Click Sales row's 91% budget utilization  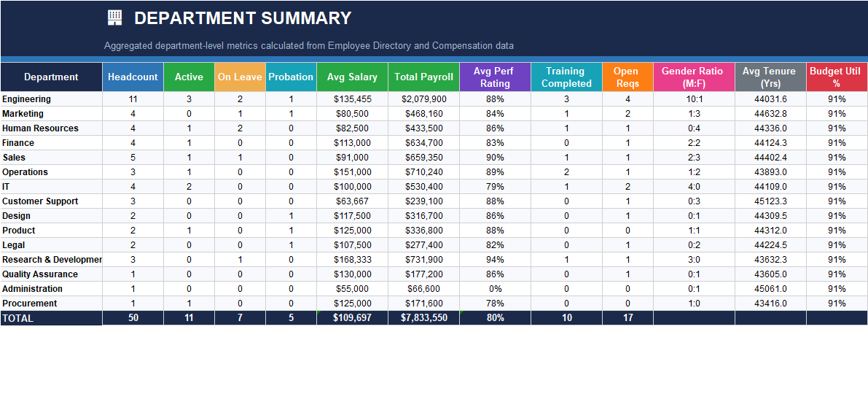pos(837,158)
